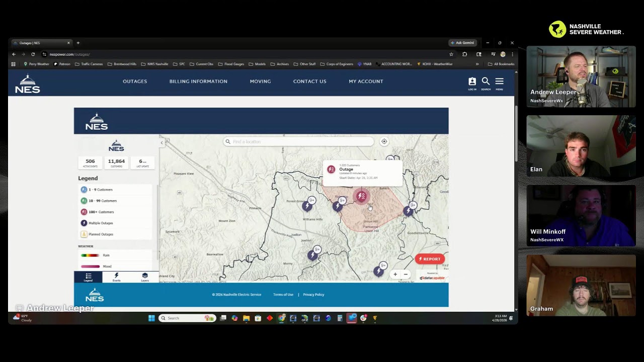Open the hamburger Menu icon
The height and width of the screenshot is (362, 644).
[499, 81]
